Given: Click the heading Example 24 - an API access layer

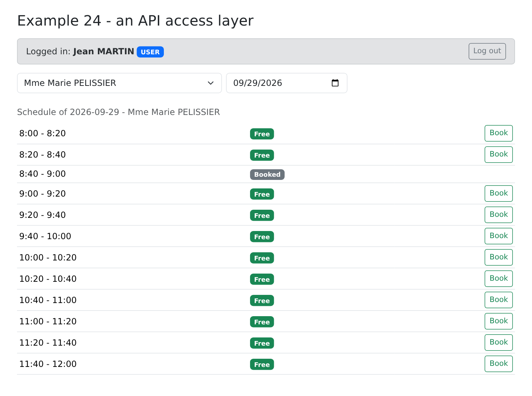Looking at the screenshot, I should [135, 21].
